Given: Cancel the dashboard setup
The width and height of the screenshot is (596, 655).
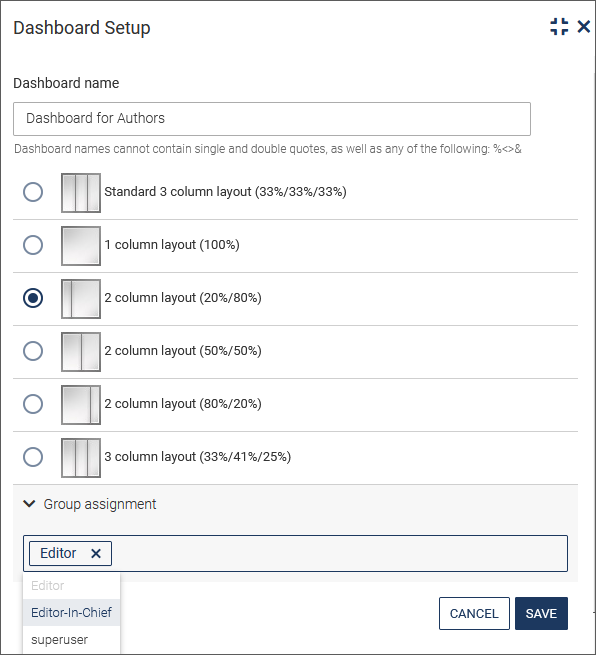Looking at the screenshot, I should (x=474, y=613).
